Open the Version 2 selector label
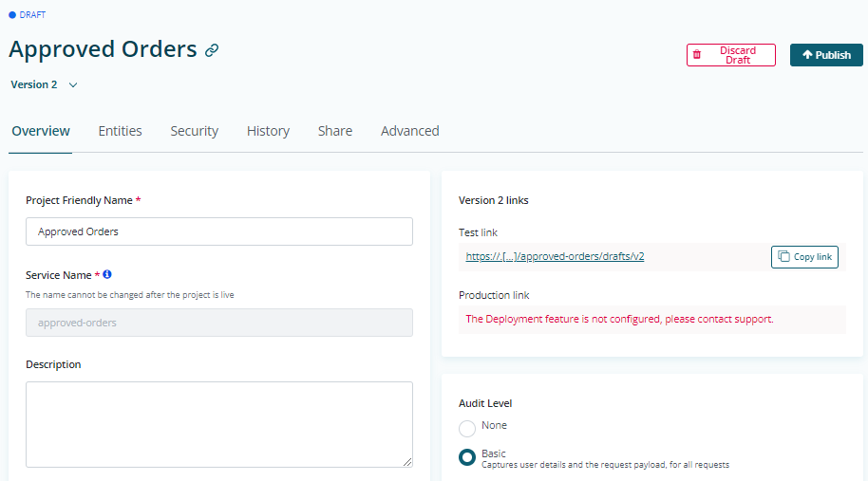Screen dimensions: 868x481 [x=34, y=84]
